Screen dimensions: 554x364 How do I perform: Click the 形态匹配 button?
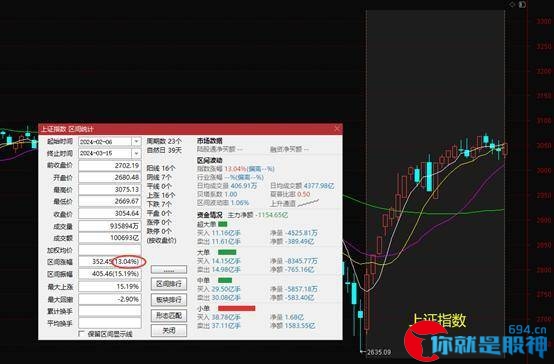(x=169, y=315)
